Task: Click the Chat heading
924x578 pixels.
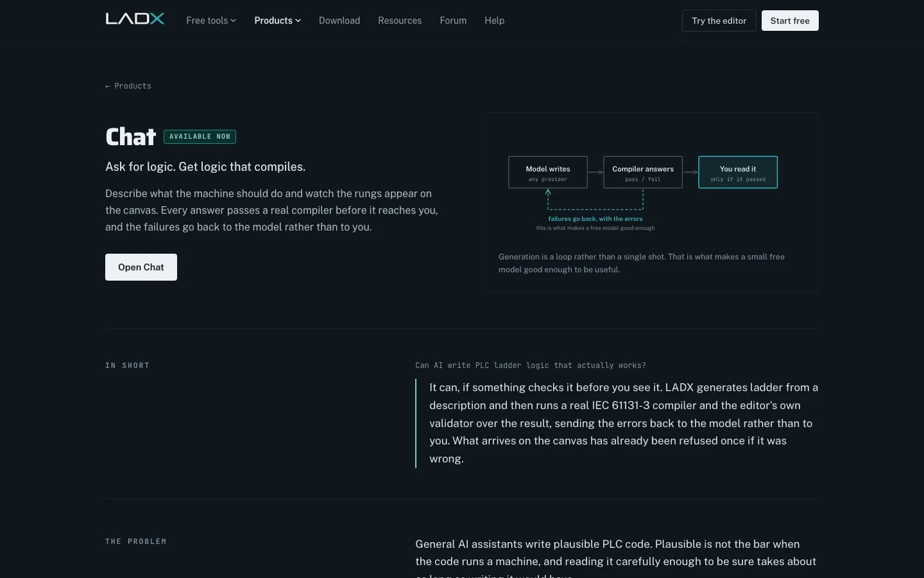Action: coord(131,137)
